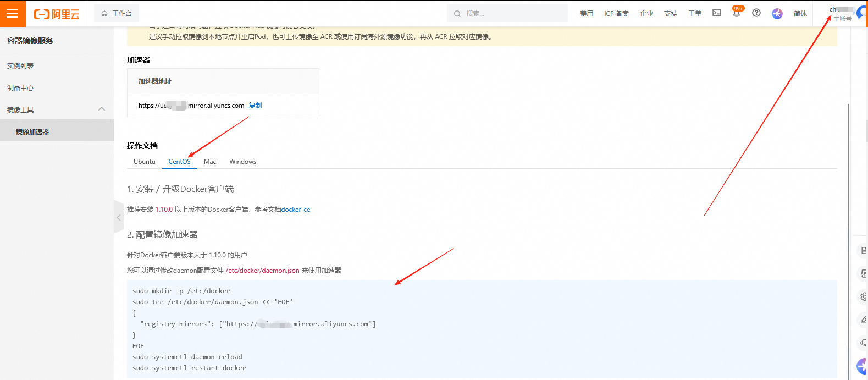Click the 'sudo mkdir -p /etc/docker' line

pyautogui.click(x=181, y=291)
